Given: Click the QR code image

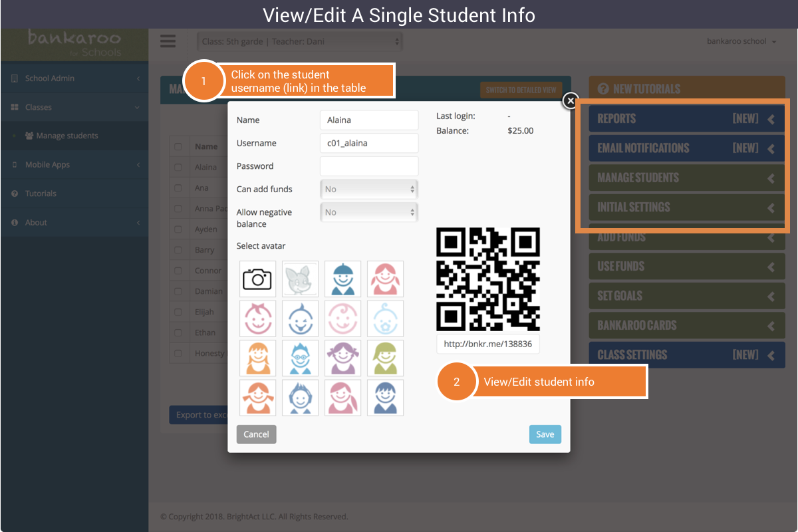Looking at the screenshot, I should click(487, 279).
